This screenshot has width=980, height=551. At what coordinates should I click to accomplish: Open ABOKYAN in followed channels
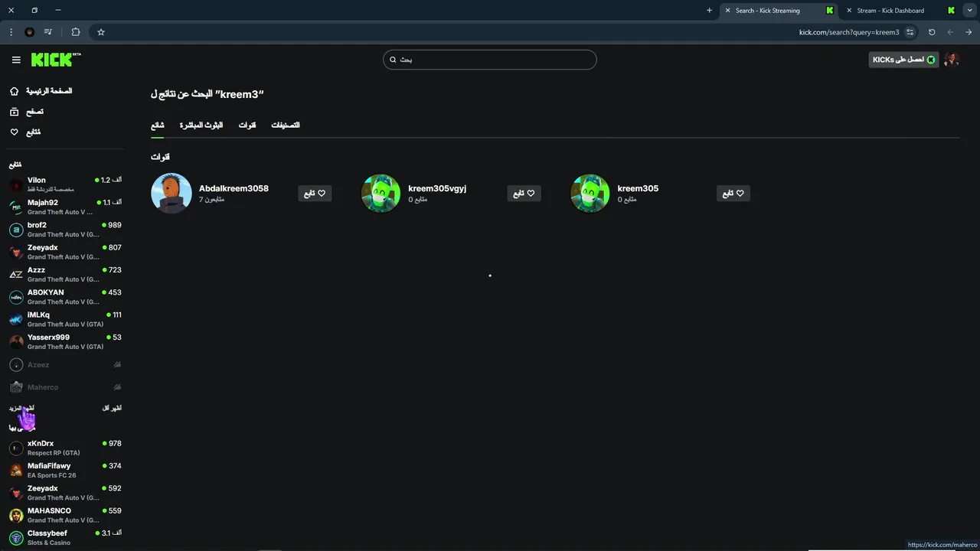tap(65, 296)
